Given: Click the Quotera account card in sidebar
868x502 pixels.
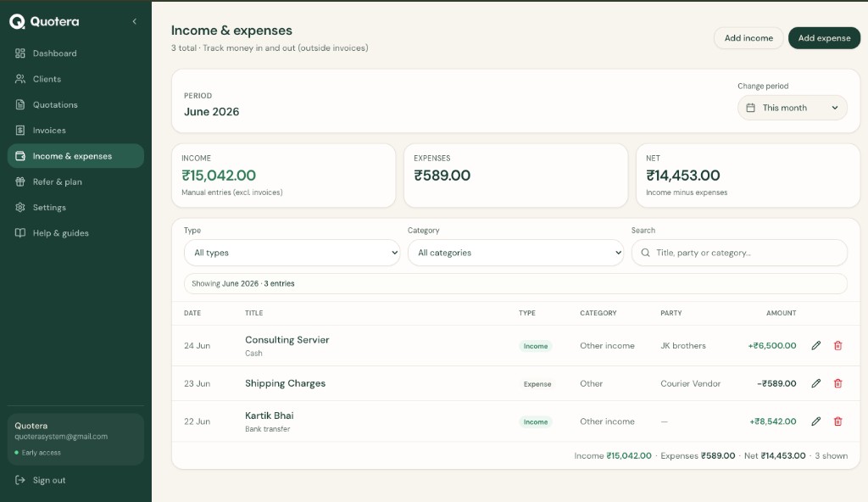Looking at the screenshot, I should click(x=75, y=439).
